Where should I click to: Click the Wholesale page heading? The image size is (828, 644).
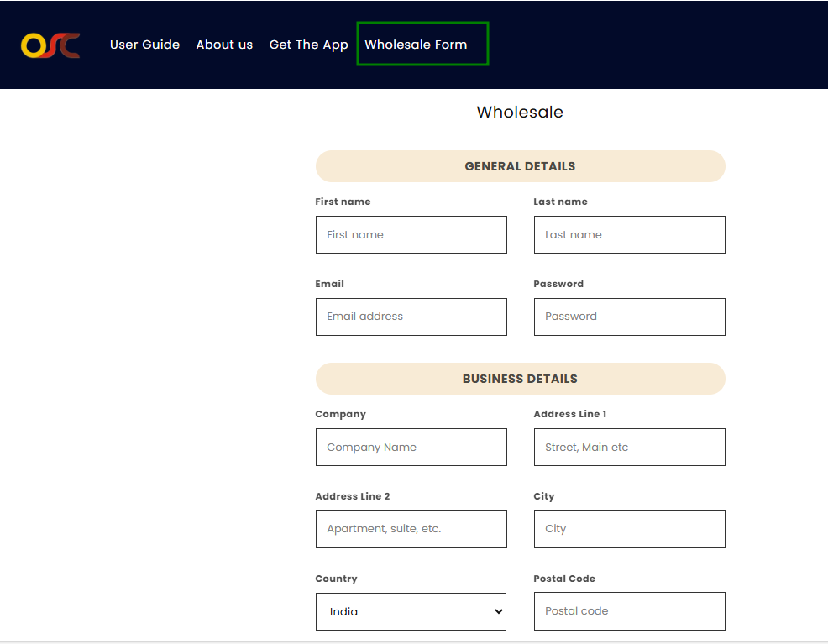520,113
